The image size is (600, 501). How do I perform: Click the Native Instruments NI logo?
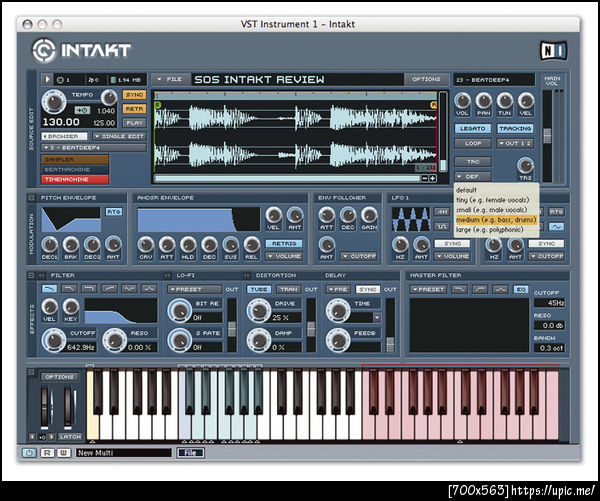coord(553,50)
